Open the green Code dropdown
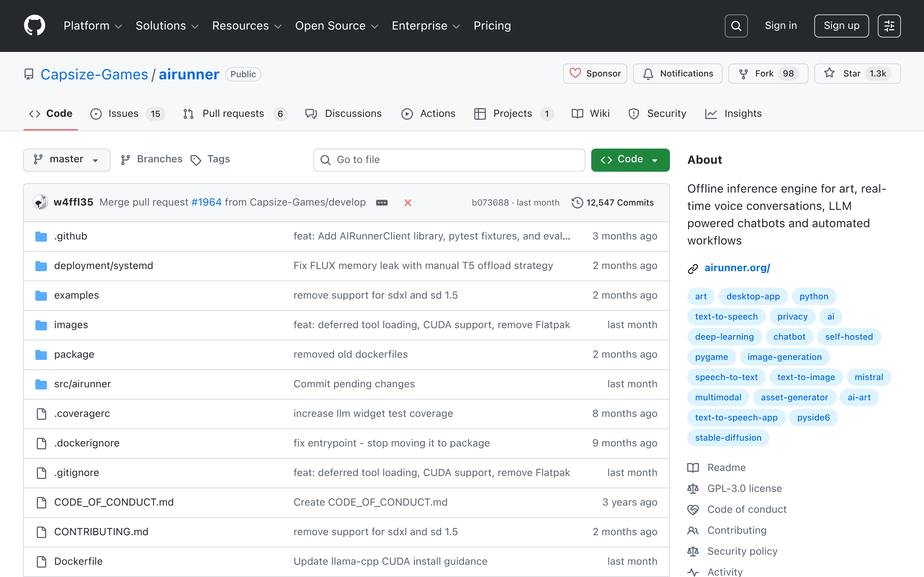The image size is (924, 577). click(630, 159)
